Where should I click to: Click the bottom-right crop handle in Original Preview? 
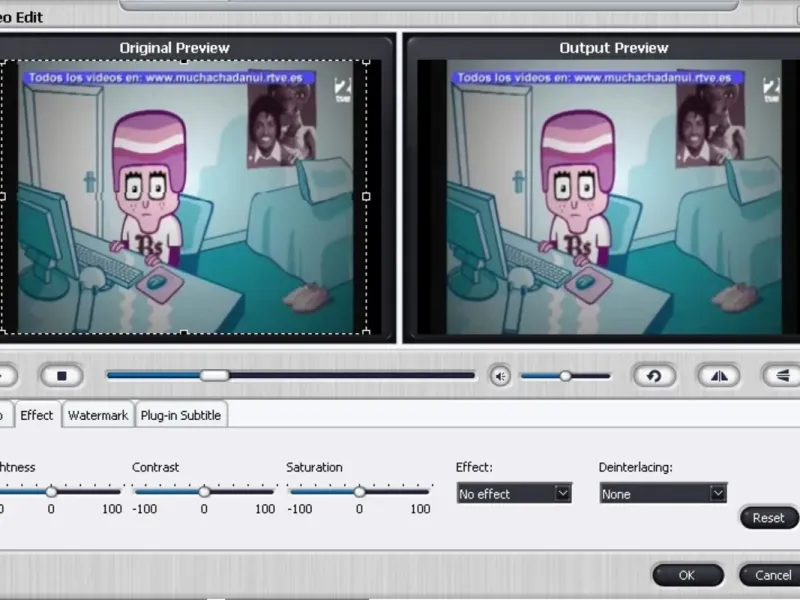pos(366,333)
